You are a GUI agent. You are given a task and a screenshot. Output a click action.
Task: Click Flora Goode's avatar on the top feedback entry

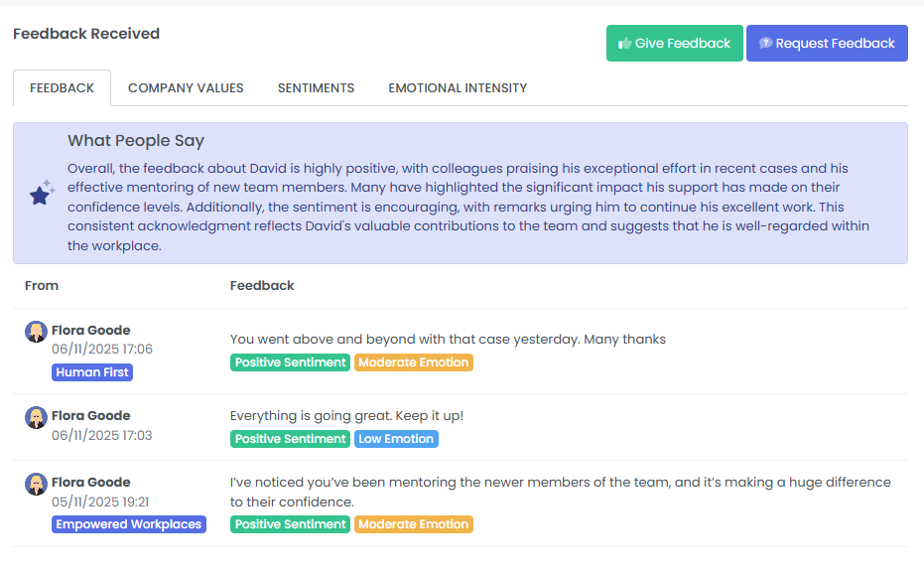coord(36,331)
